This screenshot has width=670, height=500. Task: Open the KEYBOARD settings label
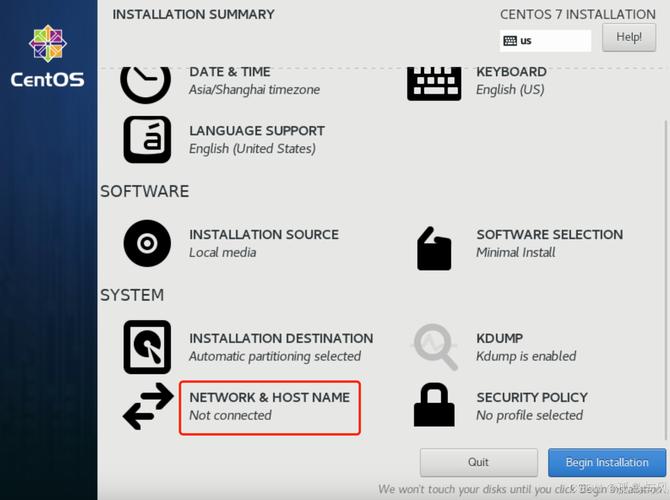(511, 72)
